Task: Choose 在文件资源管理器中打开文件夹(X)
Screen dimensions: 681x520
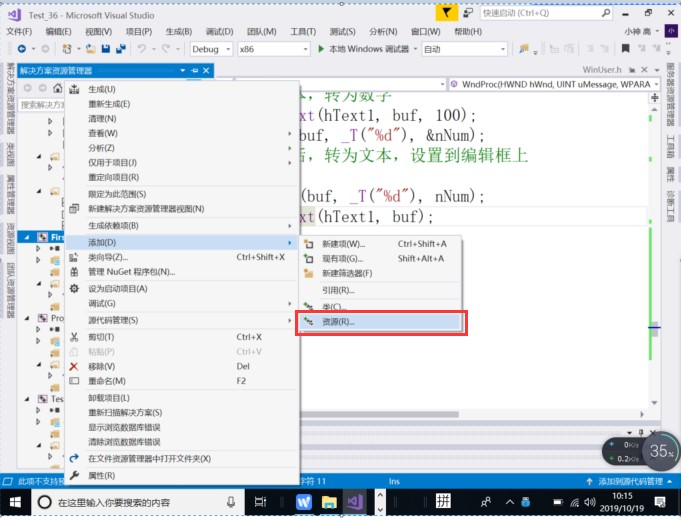Action: click(182, 459)
